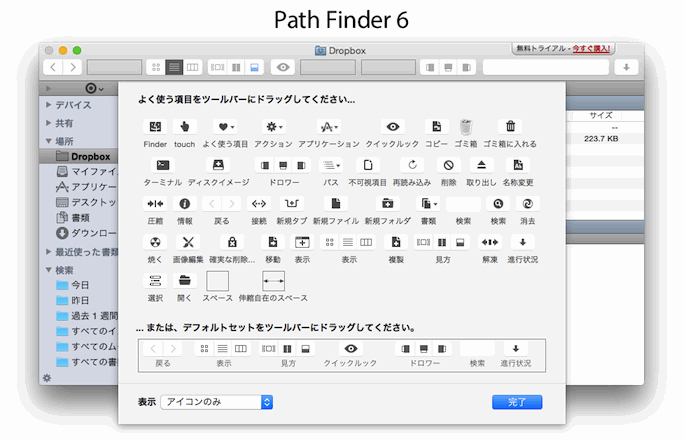Screen dimensions: 684x441
Task: Click the 情報 info icon
Action: point(185,204)
